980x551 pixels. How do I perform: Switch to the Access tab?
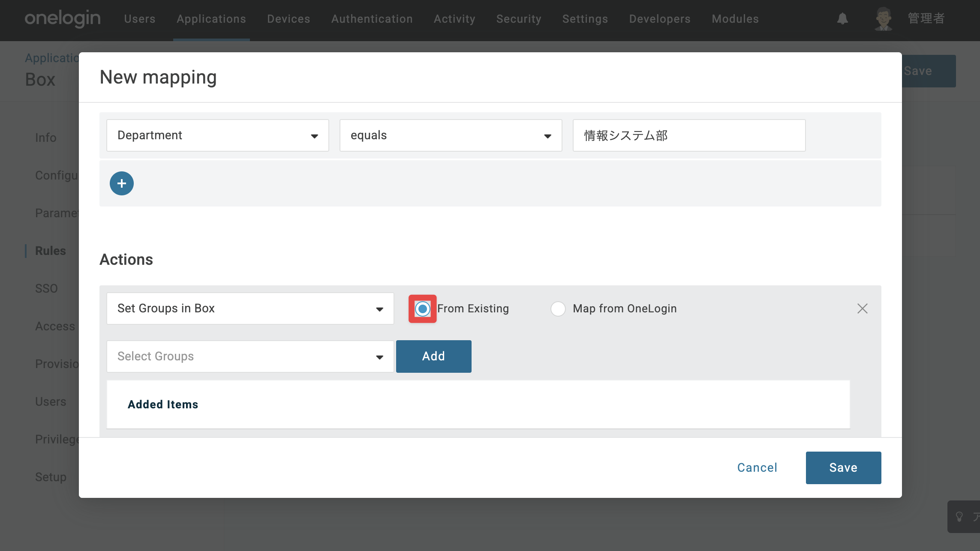(55, 326)
